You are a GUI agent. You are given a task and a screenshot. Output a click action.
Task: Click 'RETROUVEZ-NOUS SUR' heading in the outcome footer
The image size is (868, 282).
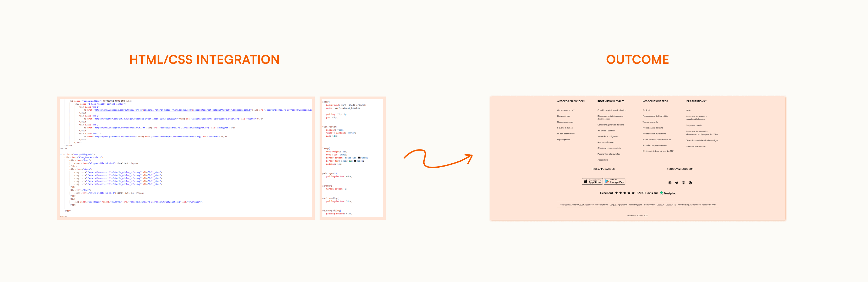pyautogui.click(x=680, y=169)
